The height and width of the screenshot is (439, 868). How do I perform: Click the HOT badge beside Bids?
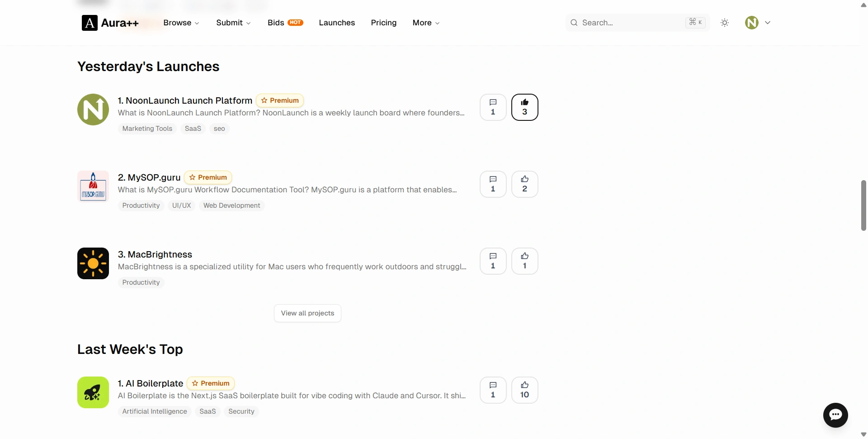point(296,23)
